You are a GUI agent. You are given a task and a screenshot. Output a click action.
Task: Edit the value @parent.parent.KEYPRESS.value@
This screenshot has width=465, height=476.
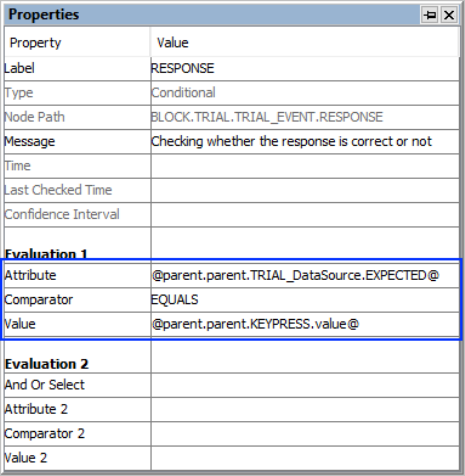pyautogui.click(x=305, y=324)
